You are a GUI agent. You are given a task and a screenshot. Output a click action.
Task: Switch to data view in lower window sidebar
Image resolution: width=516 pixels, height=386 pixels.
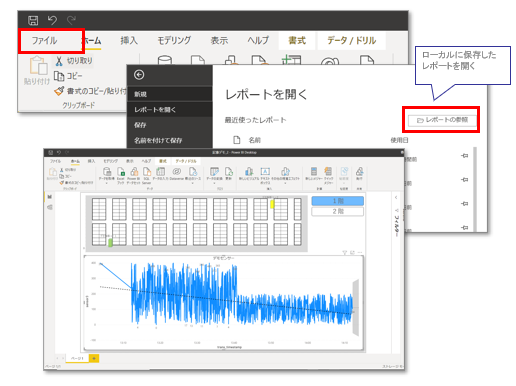[50, 207]
